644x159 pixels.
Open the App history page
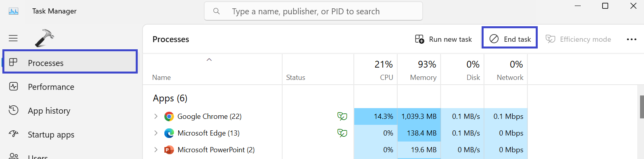click(x=49, y=111)
